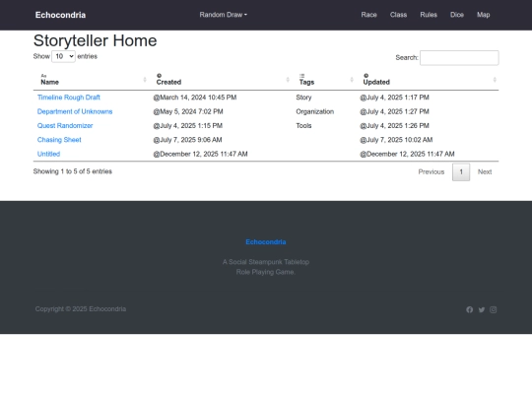
Task: Go to the Class page
Action: click(x=398, y=15)
